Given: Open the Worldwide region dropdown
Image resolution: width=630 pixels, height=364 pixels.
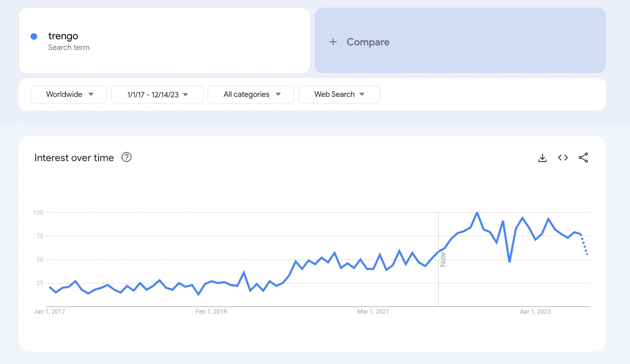Looking at the screenshot, I should [69, 94].
